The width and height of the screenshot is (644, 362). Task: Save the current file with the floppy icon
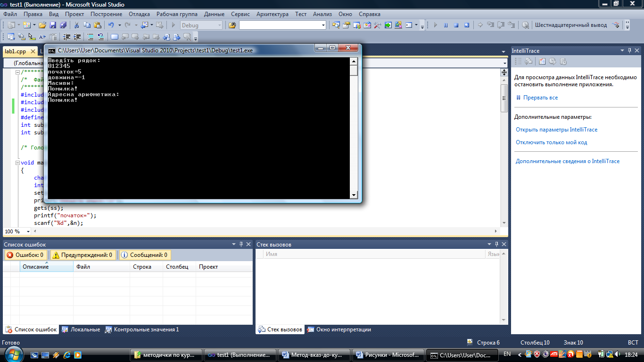(53, 25)
